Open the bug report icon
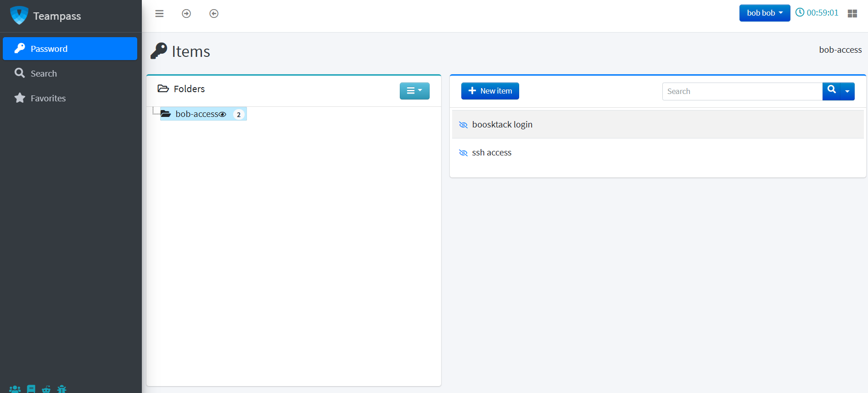The width and height of the screenshot is (868, 393). pyautogui.click(x=62, y=389)
